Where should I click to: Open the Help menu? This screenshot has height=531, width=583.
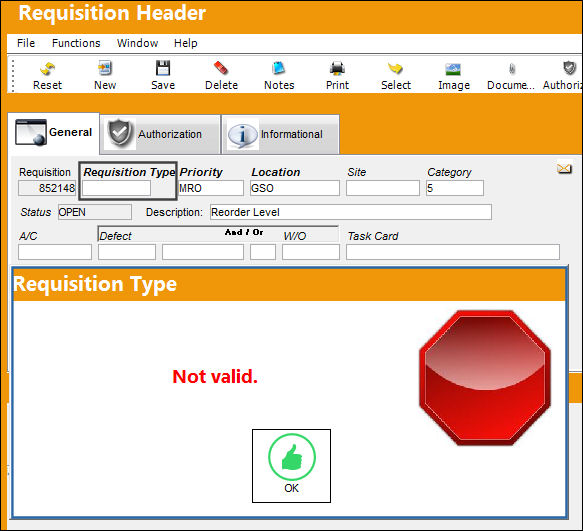(x=186, y=43)
